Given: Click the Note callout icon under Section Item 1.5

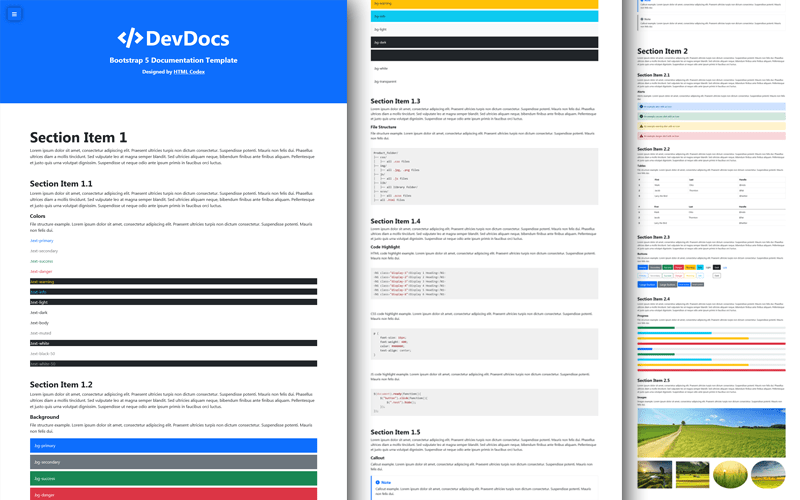Looking at the screenshot, I should pos(378,482).
